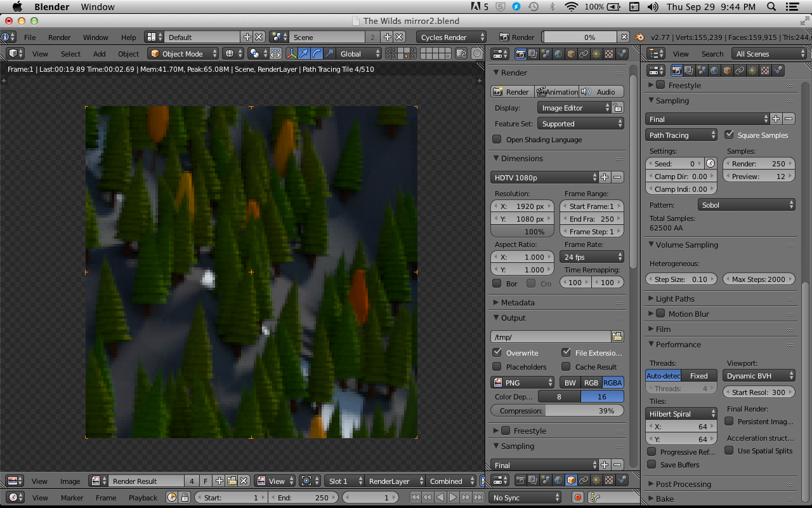
Task: Select BW color mode
Action: point(570,382)
